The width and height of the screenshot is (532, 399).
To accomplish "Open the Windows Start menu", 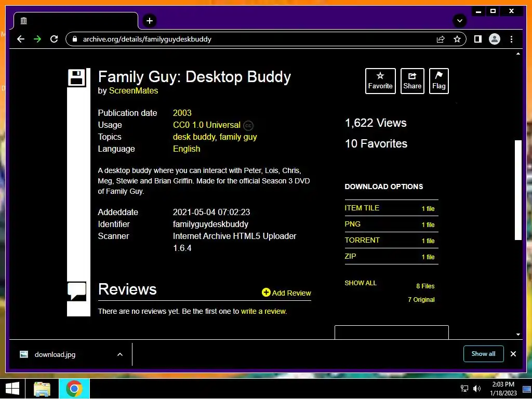I will 12,389.
